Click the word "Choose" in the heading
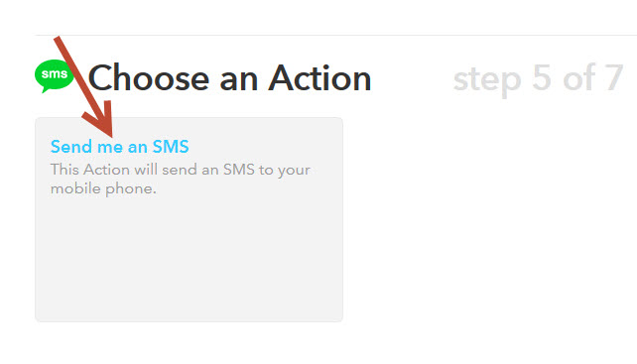The height and width of the screenshot is (364, 637). (x=149, y=78)
